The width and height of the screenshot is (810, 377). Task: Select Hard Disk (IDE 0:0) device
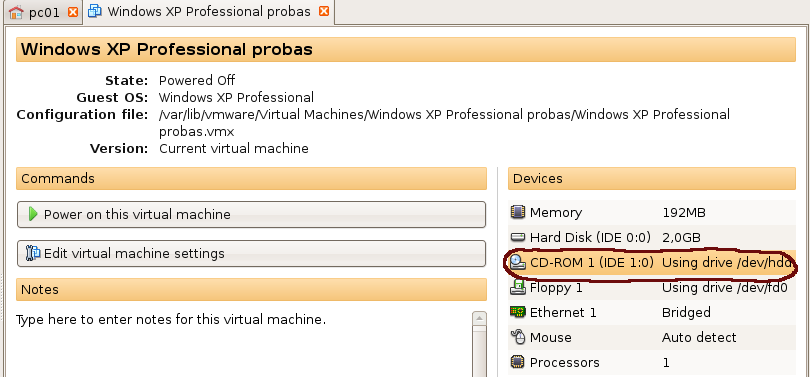pyautogui.click(x=652, y=238)
